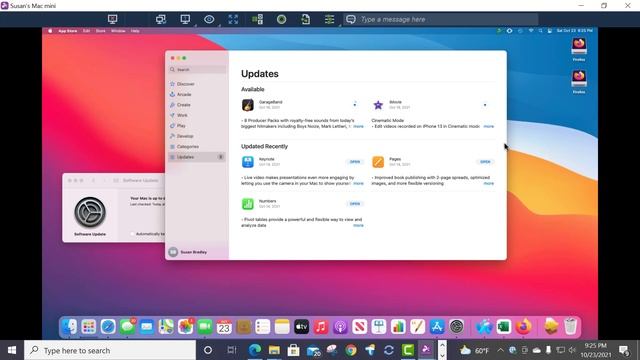
Task: Click the eye view icon in remote toolbar
Action: click(x=209, y=19)
